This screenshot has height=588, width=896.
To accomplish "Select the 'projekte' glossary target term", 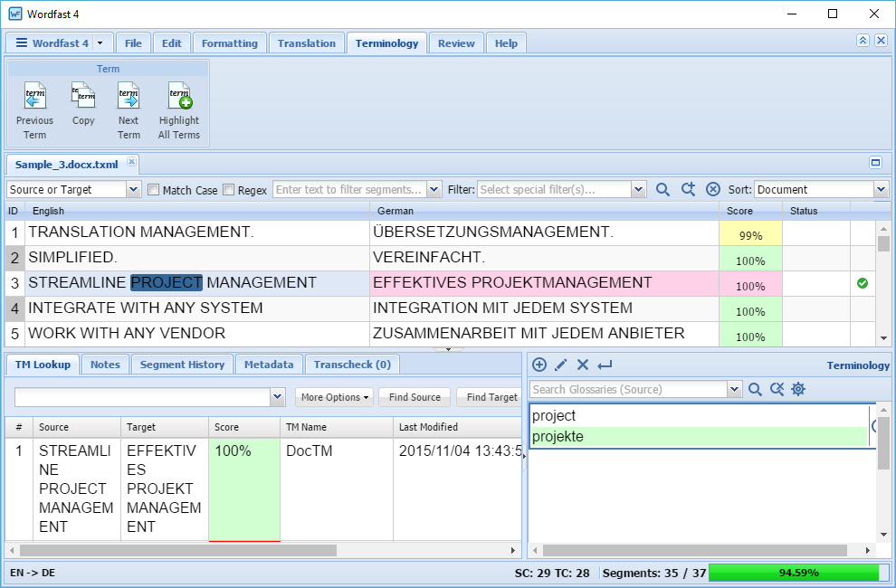I will point(700,437).
